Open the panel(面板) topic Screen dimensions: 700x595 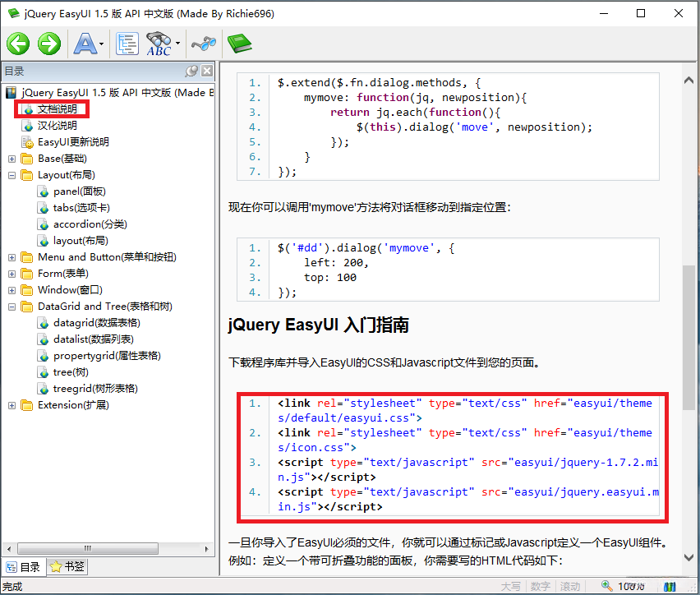click(x=80, y=191)
